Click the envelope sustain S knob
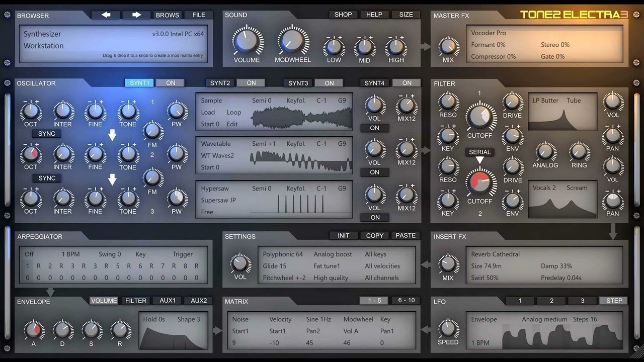Image resolution: width=644 pixels, height=362 pixels. point(91,331)
